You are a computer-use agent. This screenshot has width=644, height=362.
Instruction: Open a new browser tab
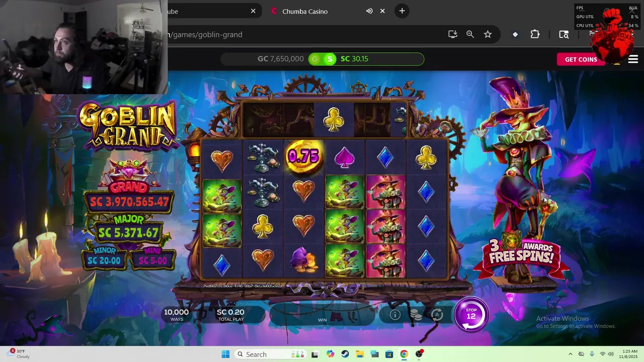[402, 11]
